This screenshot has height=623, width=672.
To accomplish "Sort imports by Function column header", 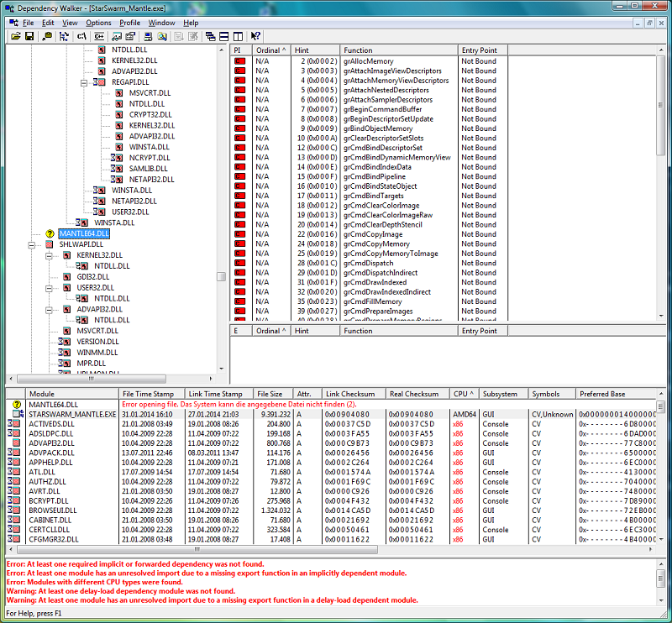I will [x=398, y=50].
